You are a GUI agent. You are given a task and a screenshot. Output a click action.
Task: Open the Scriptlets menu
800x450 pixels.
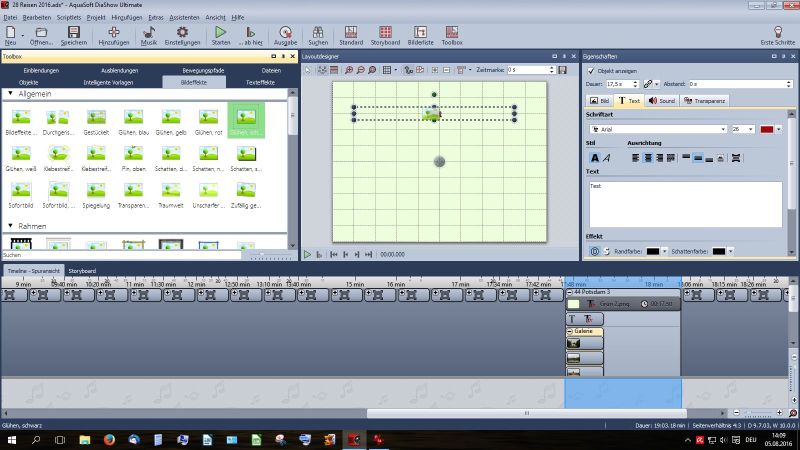coord(69,17)
